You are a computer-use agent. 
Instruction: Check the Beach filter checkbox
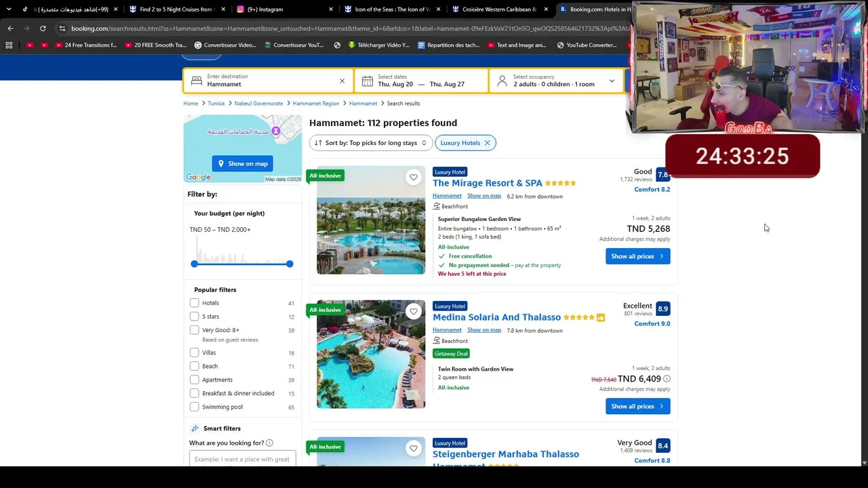pyautogui.click(x=195, y=366)
